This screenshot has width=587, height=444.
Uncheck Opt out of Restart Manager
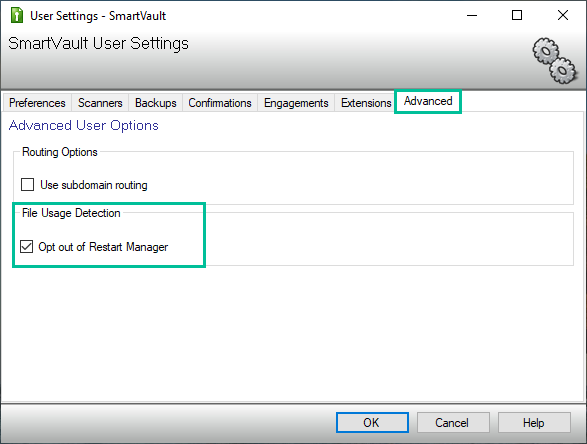pyautogui.click(x=27, y=247)
